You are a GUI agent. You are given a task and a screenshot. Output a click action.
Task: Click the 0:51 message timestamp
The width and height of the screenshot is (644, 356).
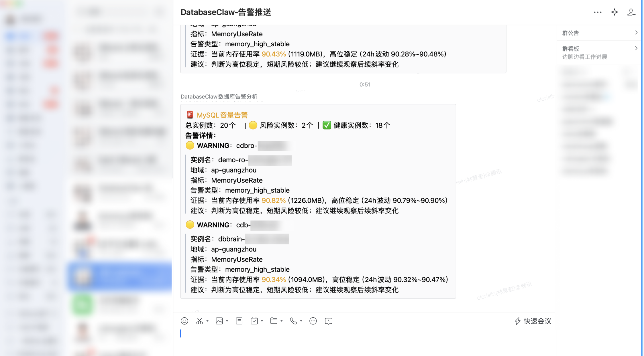(365, 84)
